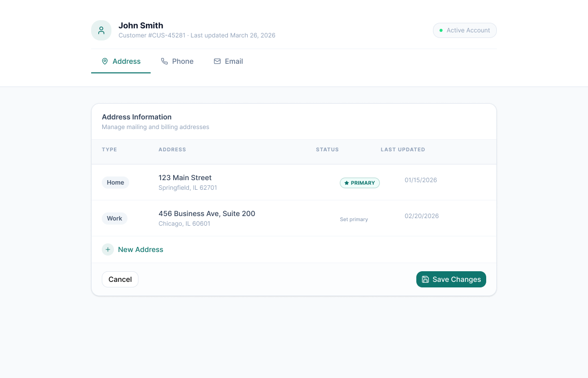Click Springfield, IL 62701 text
Viewport: 588px width, 378px height.
coord(187,188)
